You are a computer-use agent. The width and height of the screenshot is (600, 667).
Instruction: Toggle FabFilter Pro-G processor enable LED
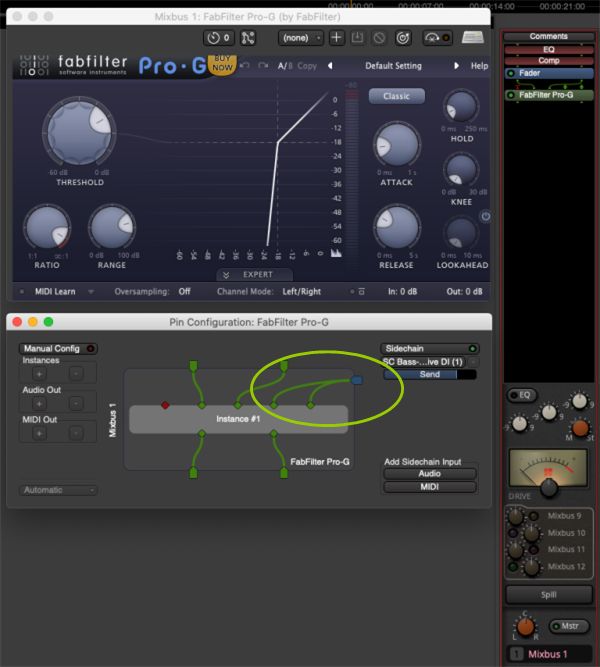[511, 95]
